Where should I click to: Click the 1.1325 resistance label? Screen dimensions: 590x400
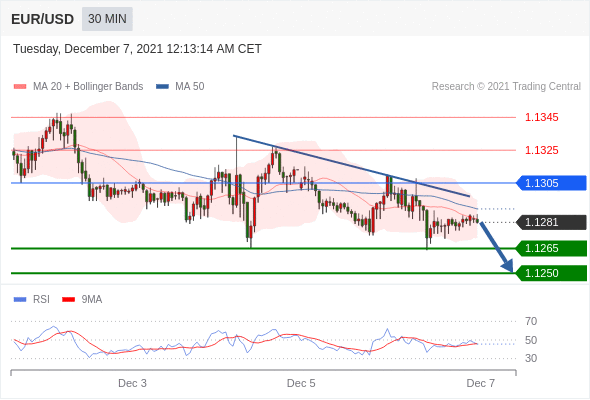(541, 151)
